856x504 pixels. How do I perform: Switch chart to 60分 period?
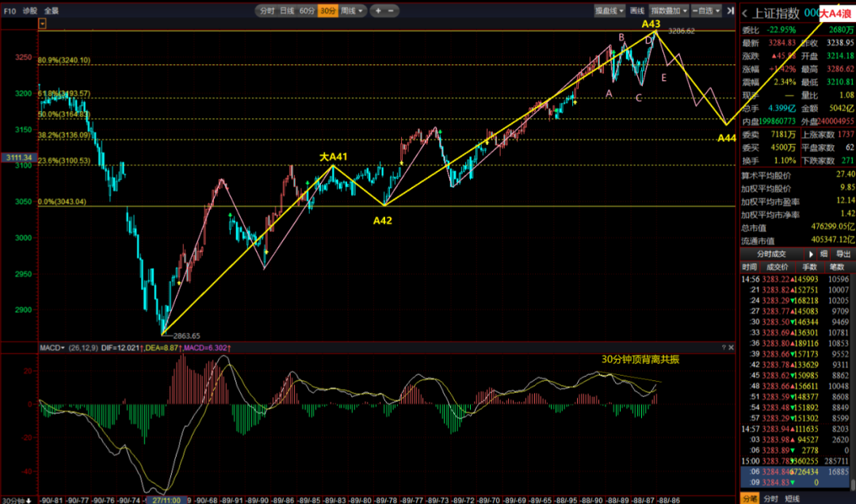(x=307, y=11)
